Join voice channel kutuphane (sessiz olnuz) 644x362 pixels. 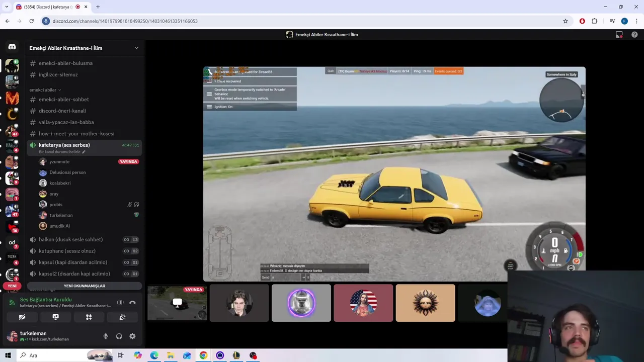84,251
